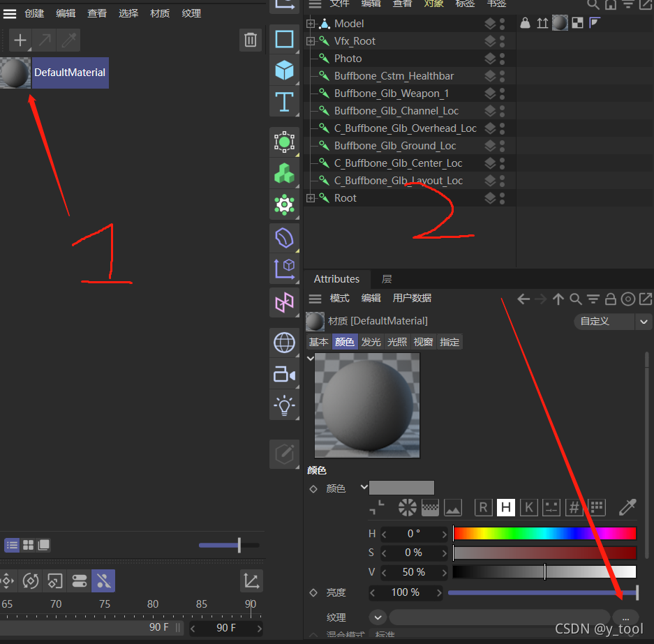Go up one level in Attributes
The width and height of the screenshot is (654, 644).
pyautogui.click(x=558, y=299)
